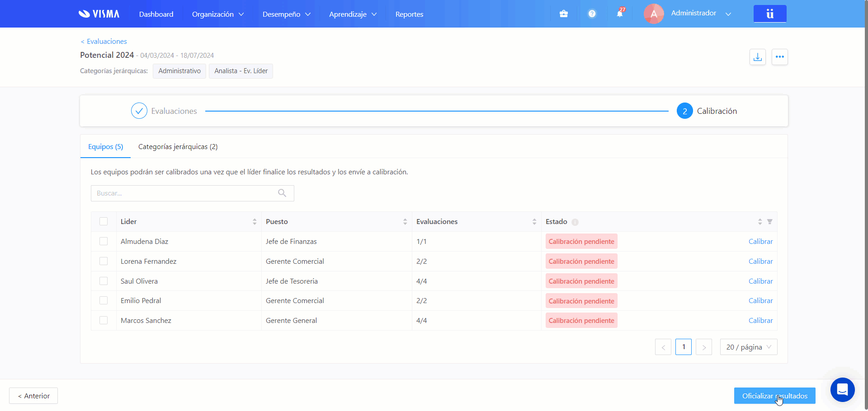Click the Anterior button

click(x=33, y=396)
